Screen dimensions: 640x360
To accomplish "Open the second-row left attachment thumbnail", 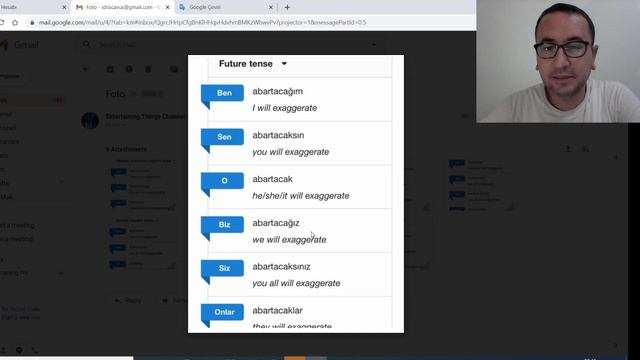I will pos(143,243).
